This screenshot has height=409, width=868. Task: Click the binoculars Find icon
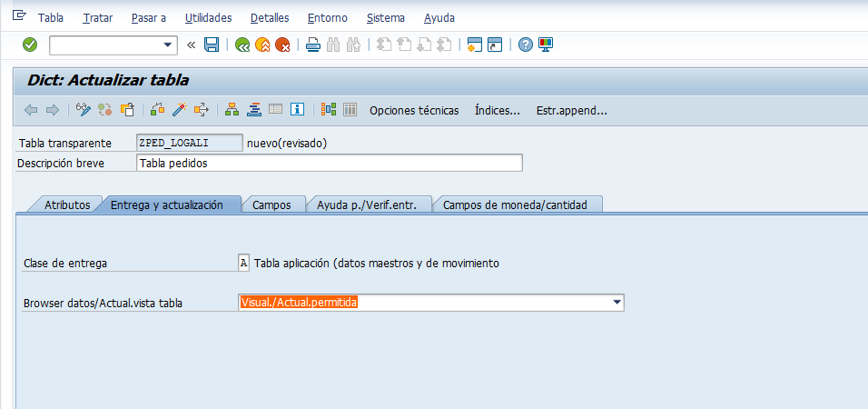[333, 45]
